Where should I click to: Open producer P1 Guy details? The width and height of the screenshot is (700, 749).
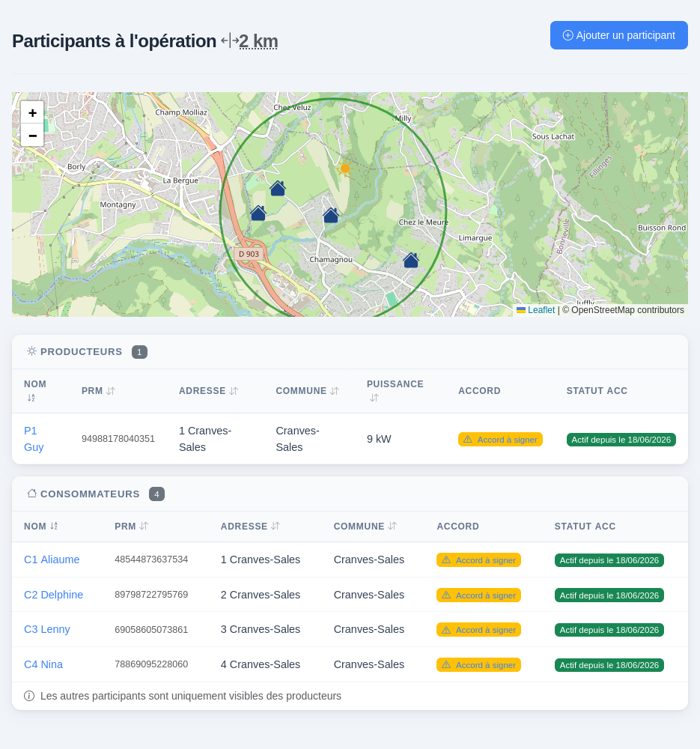click(34, 439)
